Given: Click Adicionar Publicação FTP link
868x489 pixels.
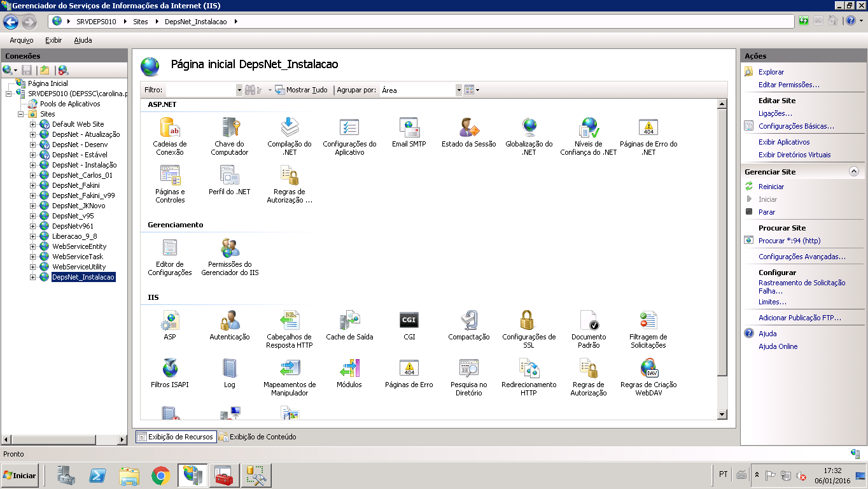Looking at the screenshot, I should [x=800, y=318].
